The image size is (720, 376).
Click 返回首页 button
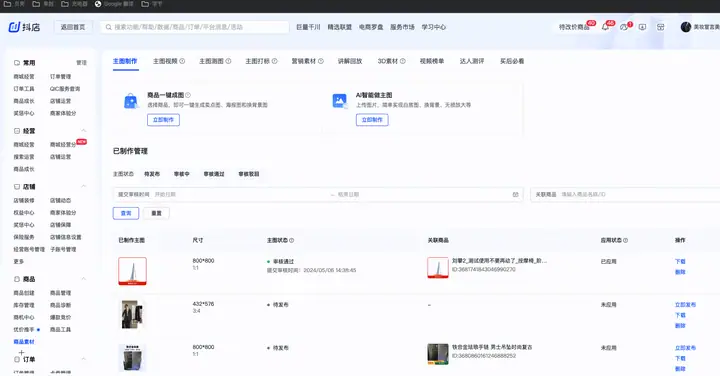pos(73,27)
